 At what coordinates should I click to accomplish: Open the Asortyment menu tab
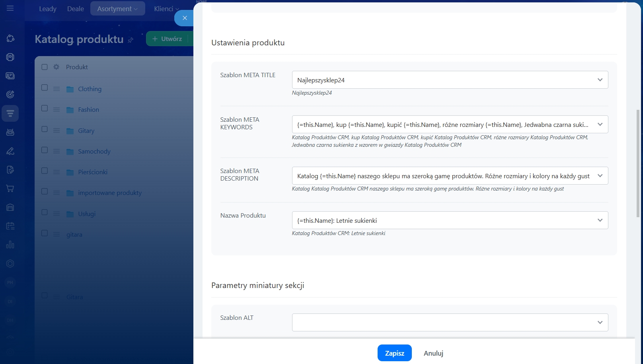pyautogui.click(x=117, y=9)
